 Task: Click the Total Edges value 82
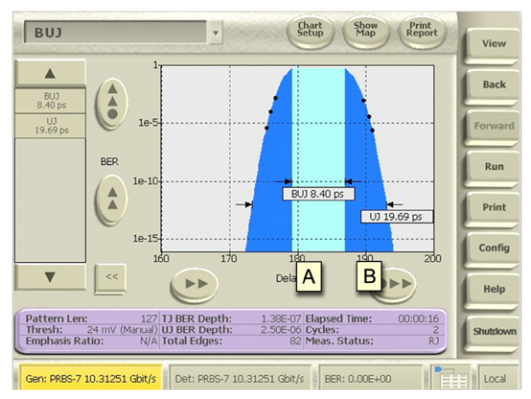(295, 341)
